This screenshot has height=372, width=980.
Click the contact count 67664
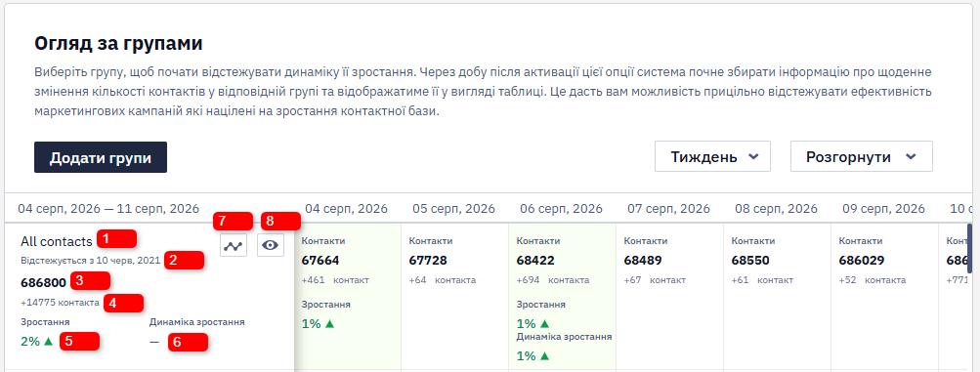tap(320, 261)
